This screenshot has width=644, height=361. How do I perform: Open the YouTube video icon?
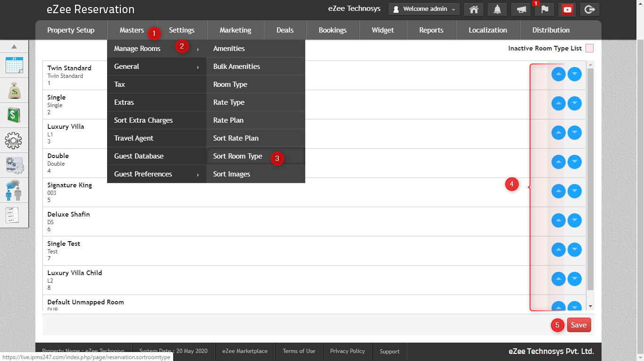568,9
